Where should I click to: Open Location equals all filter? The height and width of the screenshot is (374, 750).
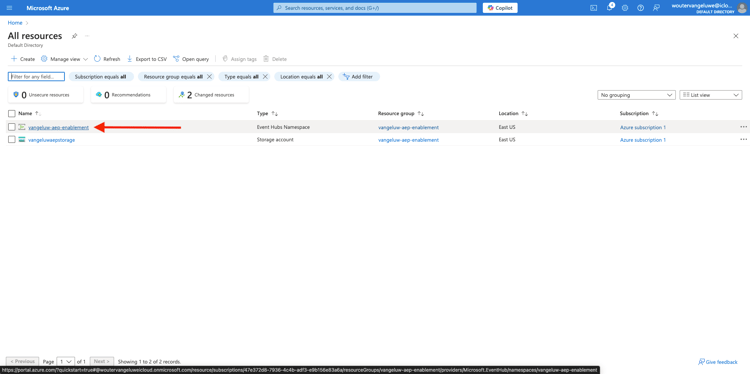301,77
